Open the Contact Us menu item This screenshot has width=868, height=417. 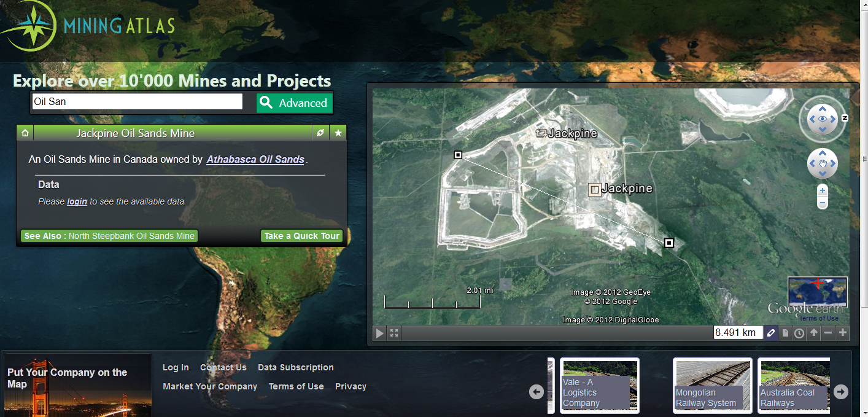coord(223,367)
